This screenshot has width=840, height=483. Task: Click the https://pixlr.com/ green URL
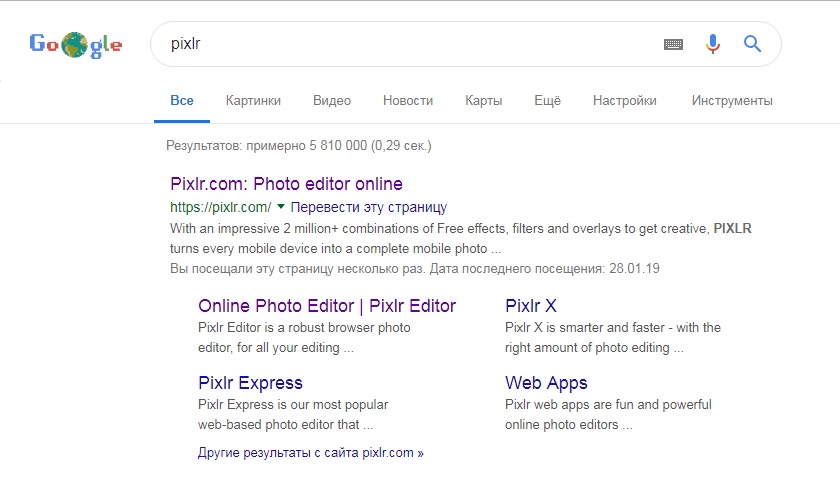[x=221, y=207]
